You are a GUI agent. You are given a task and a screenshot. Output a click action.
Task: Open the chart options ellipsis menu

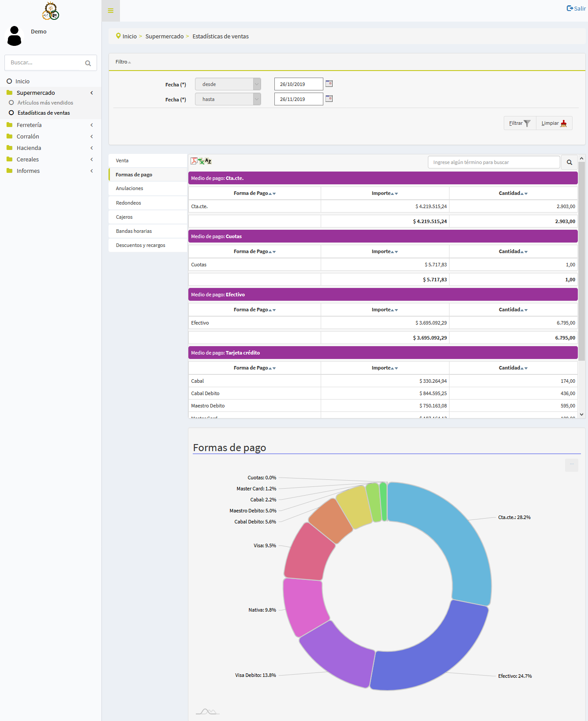[x=571, y=465]
